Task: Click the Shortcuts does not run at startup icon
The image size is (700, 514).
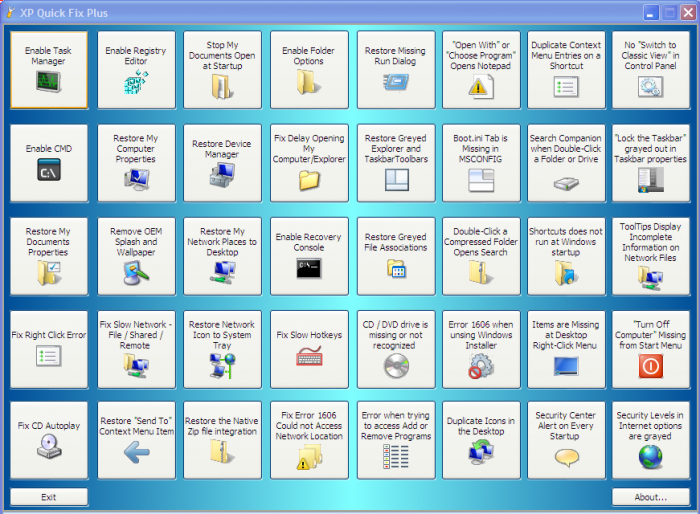Action: tap(566, 273)
